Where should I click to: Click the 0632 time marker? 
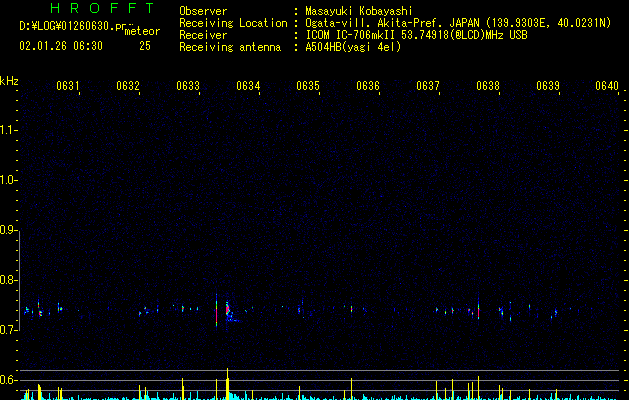(x=128, y=86)
